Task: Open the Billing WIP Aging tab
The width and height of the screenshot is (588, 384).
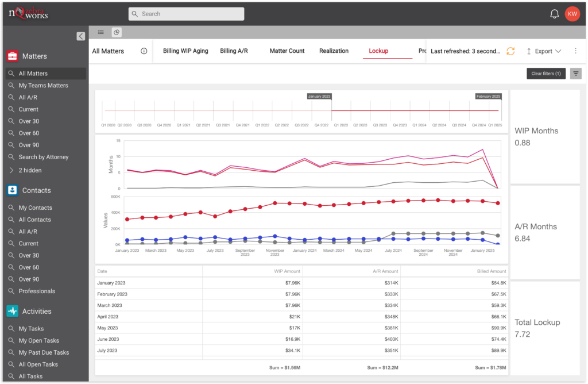Action: [x=185, y=51]
